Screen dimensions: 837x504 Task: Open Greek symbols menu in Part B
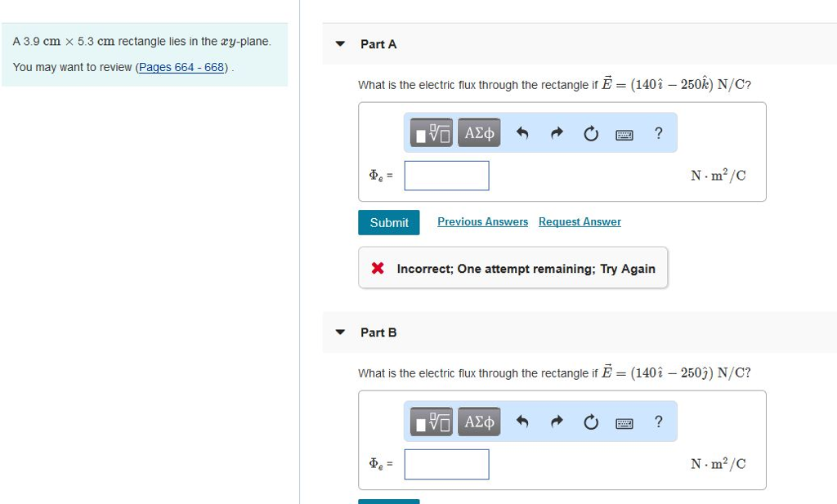pos(479,421)
